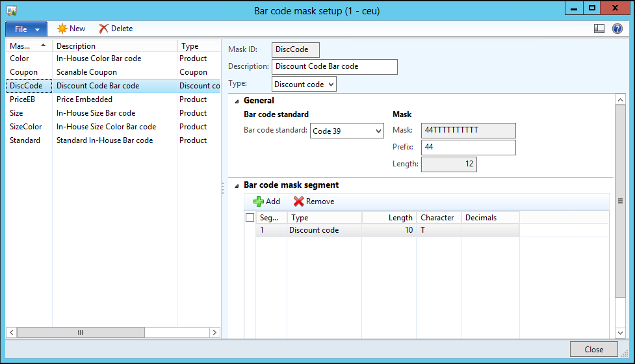
Task: Click the red Delete X icon
Action: point(103,29)
